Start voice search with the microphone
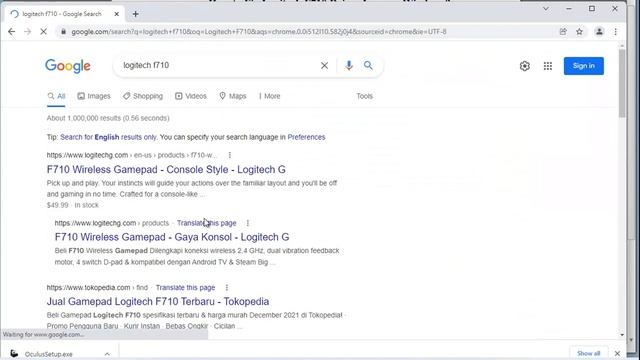The width and height of the screenshot is (640, 360). click(x=349, y=65)
